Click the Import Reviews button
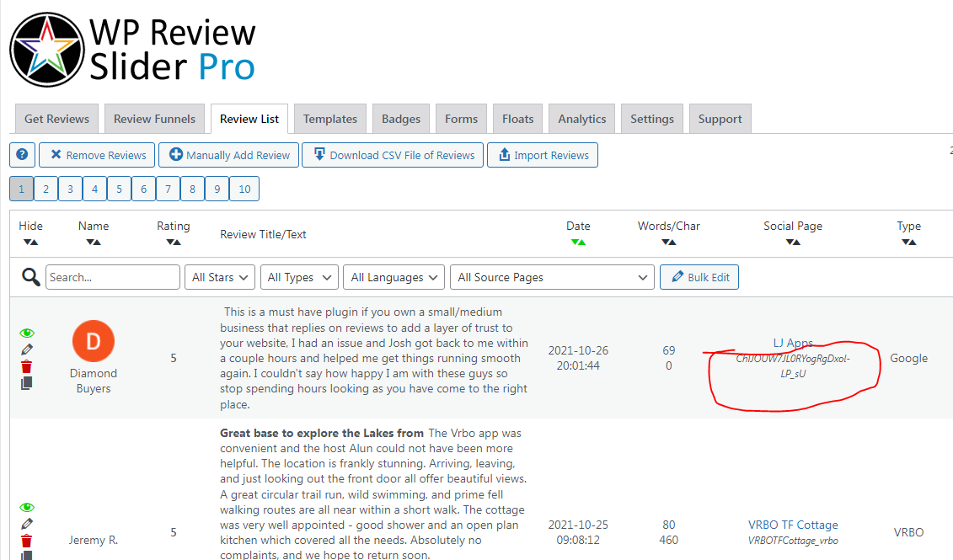 pos(542,155)
